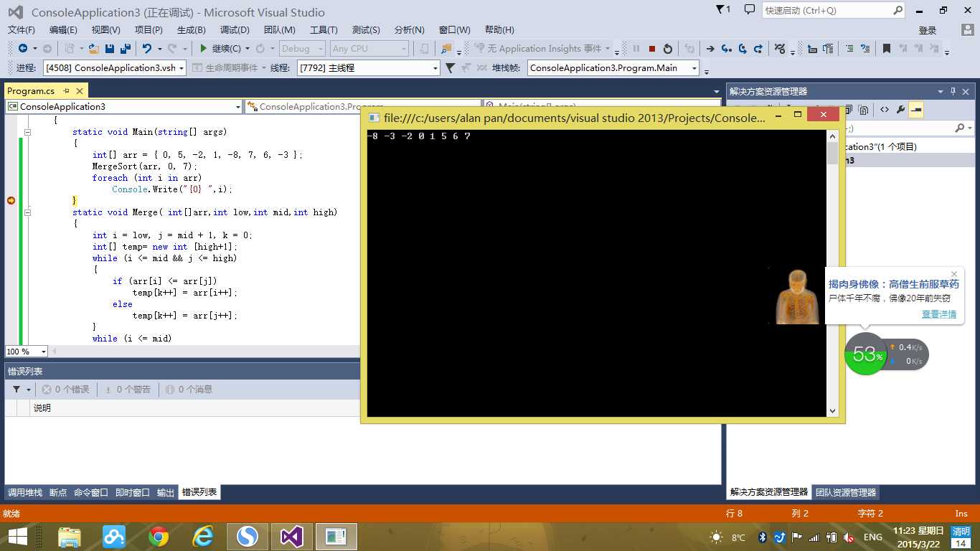
Task: Toggle the breakpoint red dot in the editor margin
Action: (x=11, y=200)
